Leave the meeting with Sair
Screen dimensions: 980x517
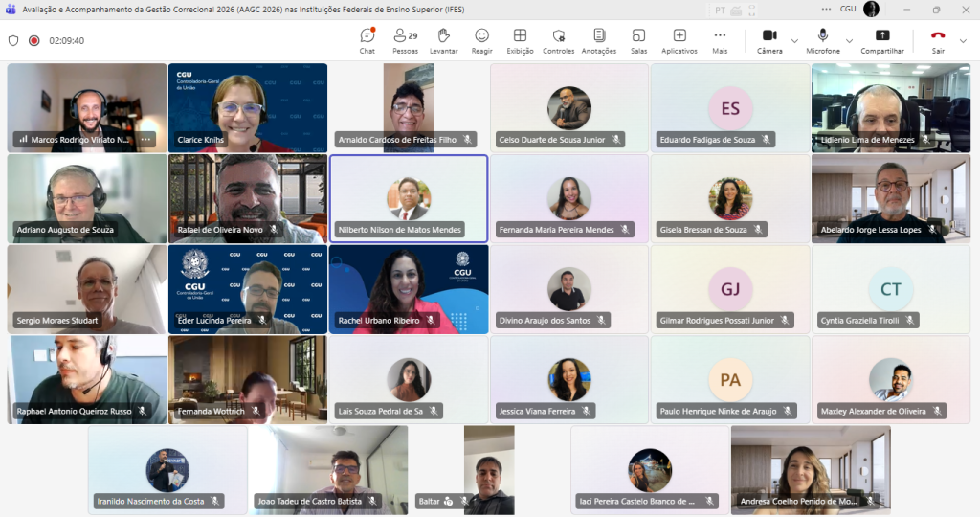tap(938, 40)
